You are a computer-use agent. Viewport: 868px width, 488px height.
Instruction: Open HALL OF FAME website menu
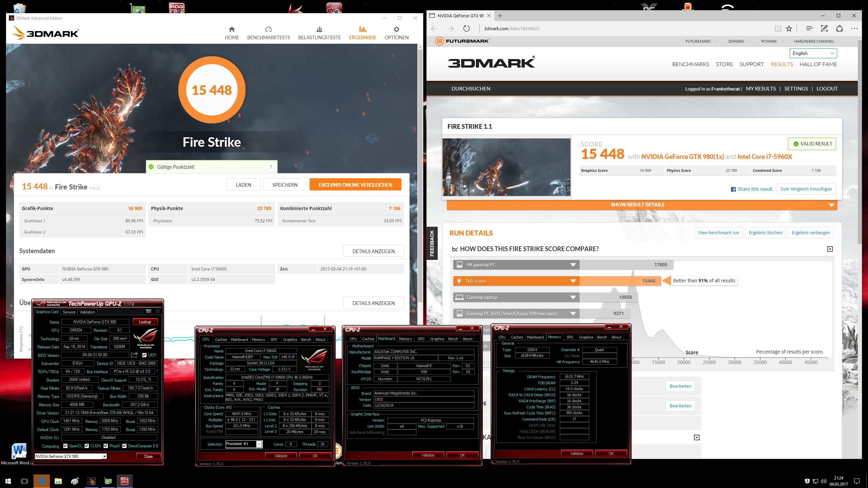click(818, 64)
